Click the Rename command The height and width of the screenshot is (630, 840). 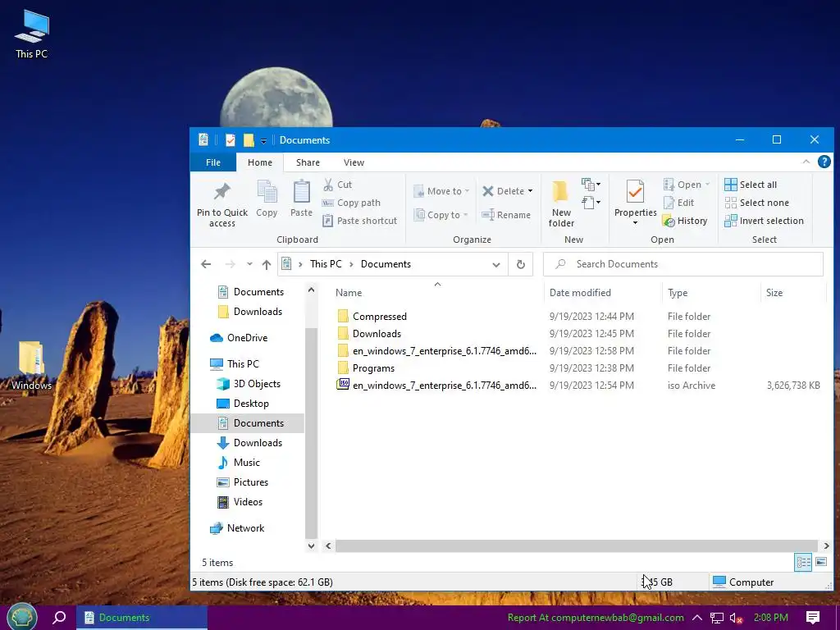point(506,215)
